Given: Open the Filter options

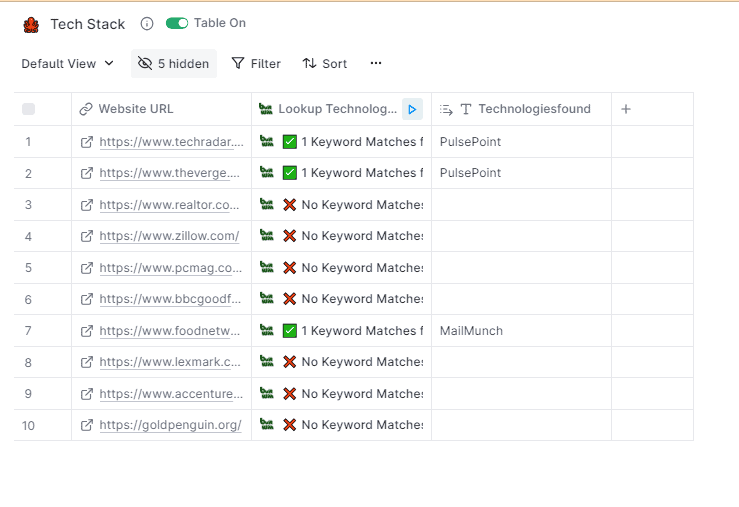Looking at the screenshot, I should click(x=256, y=64).
